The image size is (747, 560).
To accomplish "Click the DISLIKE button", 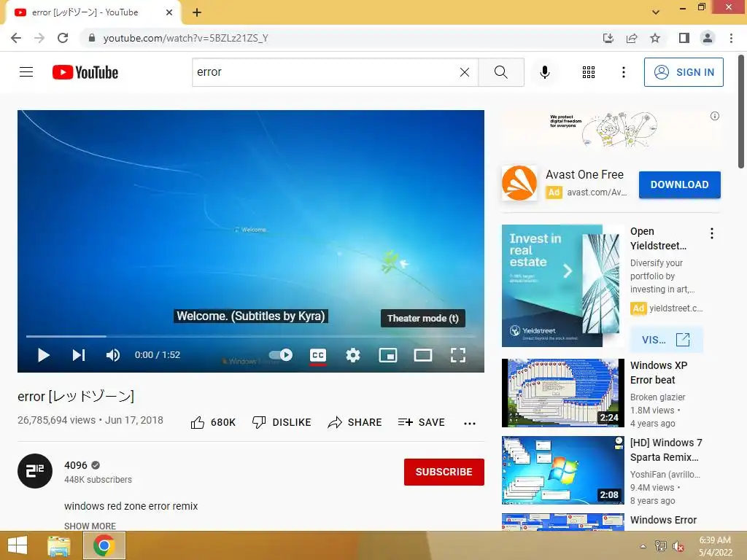I will (282, 422).
